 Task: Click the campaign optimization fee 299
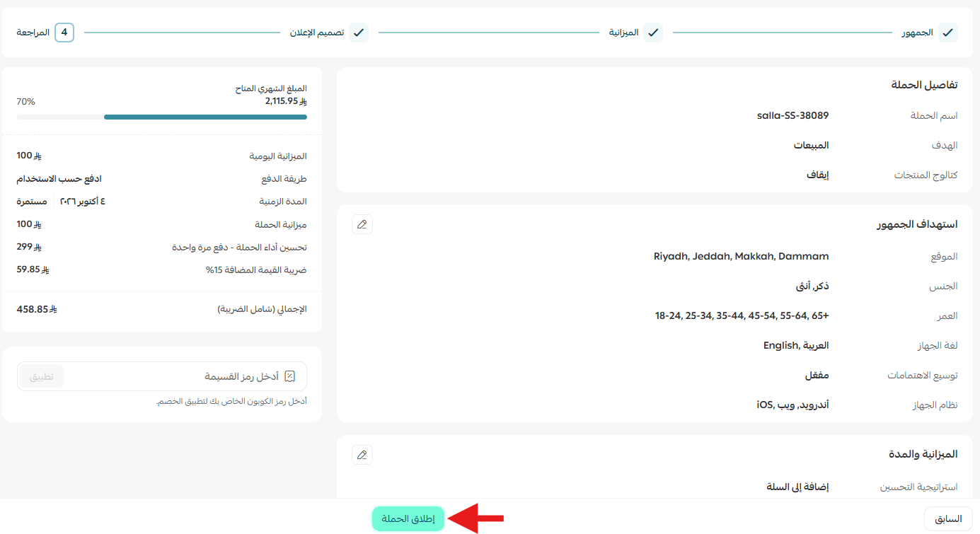[x=29, y=247]
